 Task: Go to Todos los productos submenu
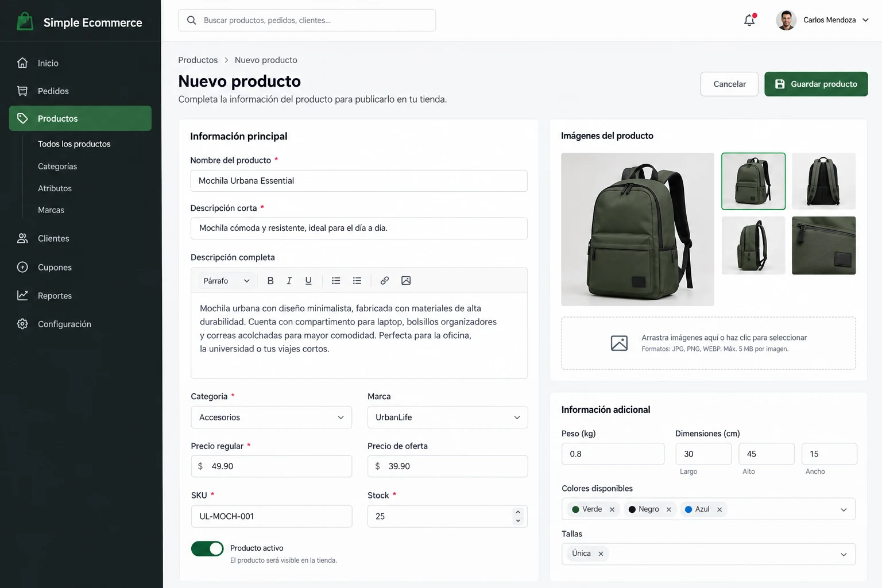(74, 144)
